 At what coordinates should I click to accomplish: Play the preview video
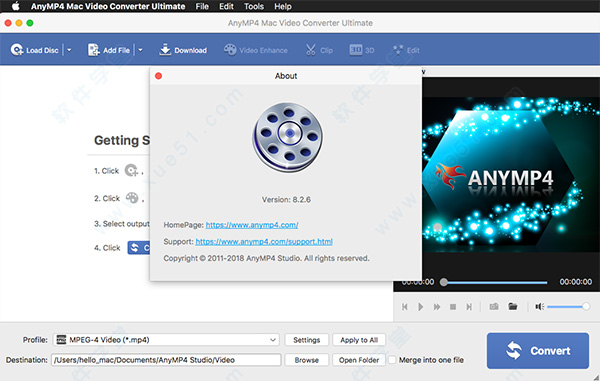pos(421,307)
